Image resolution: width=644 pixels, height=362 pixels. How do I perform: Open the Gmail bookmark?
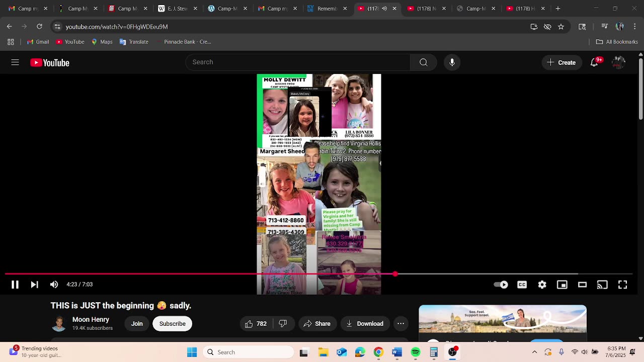pyautogui.click(x=38, y=42)
